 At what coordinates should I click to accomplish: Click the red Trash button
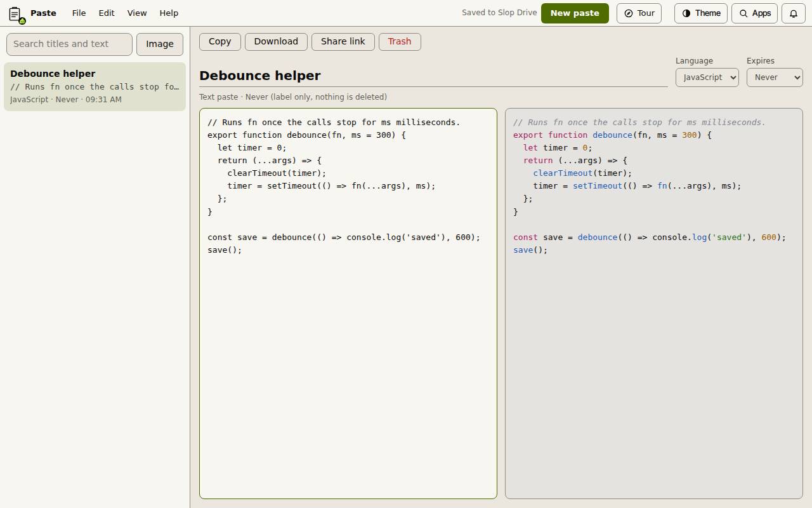[x=400, y=42]
